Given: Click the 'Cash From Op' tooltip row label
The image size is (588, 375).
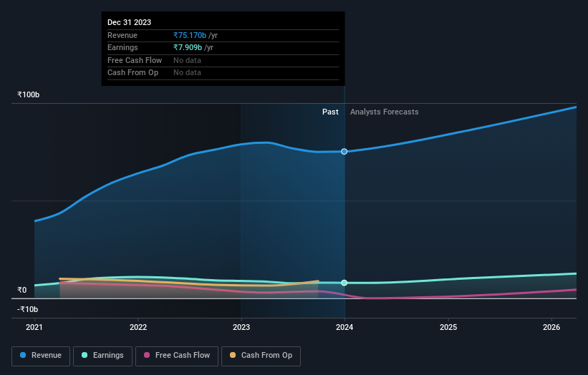Looking at the screenshot, I should pos(132,73).
